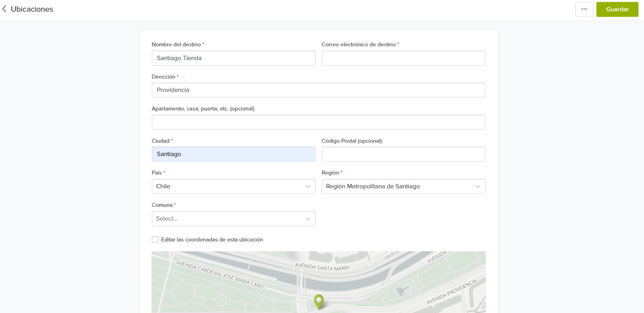This screenshot has width=644, height=313.
Task: Focus the Apartamento, casa, puerta field
Action: coord(318,122)
